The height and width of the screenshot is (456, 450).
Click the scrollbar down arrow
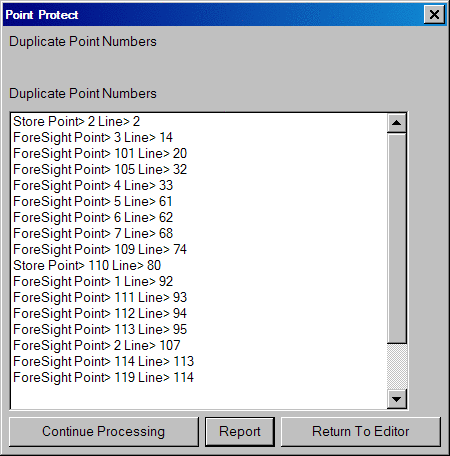(396, 399)
